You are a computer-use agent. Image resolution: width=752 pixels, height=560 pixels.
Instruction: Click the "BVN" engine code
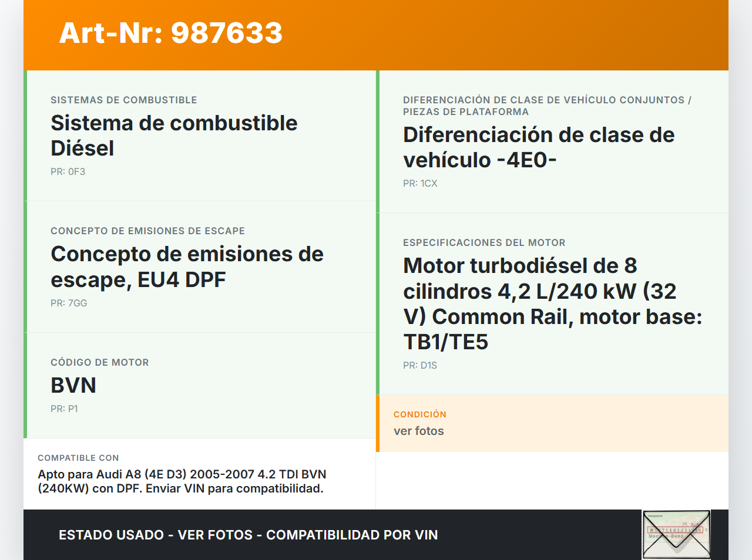click(x=73, y=385)
